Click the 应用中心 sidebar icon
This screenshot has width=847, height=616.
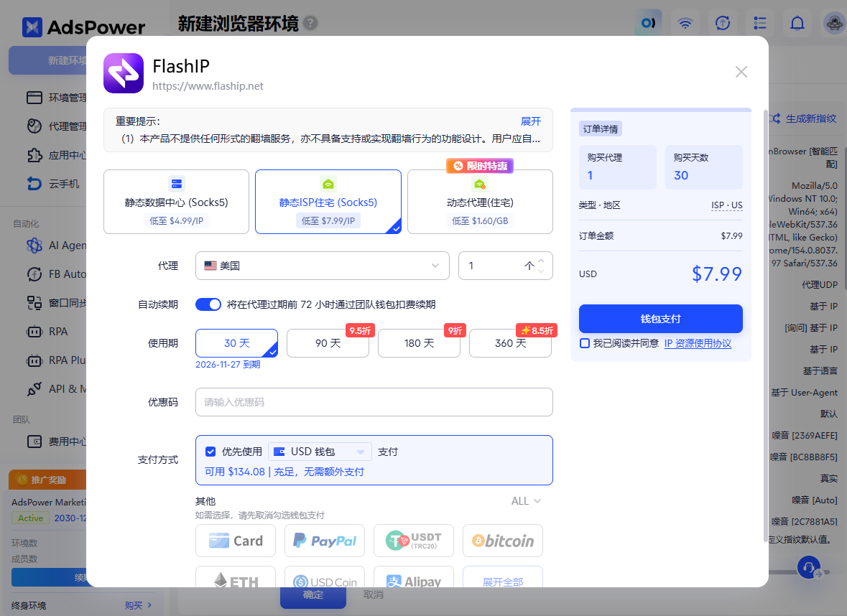pyautogui.click(x=34, y=156)
